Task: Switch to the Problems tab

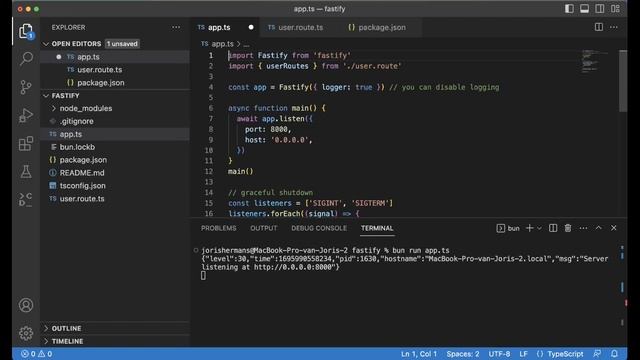Action: pos(218,228)
